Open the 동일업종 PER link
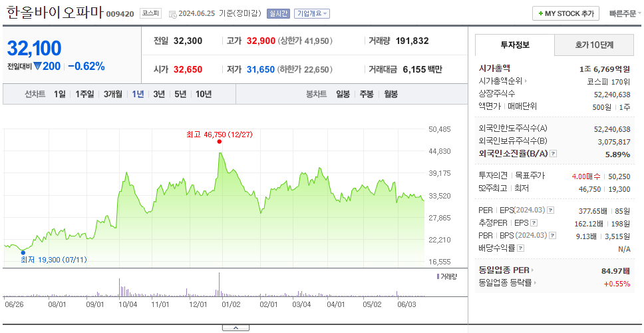 click(504, 270)
